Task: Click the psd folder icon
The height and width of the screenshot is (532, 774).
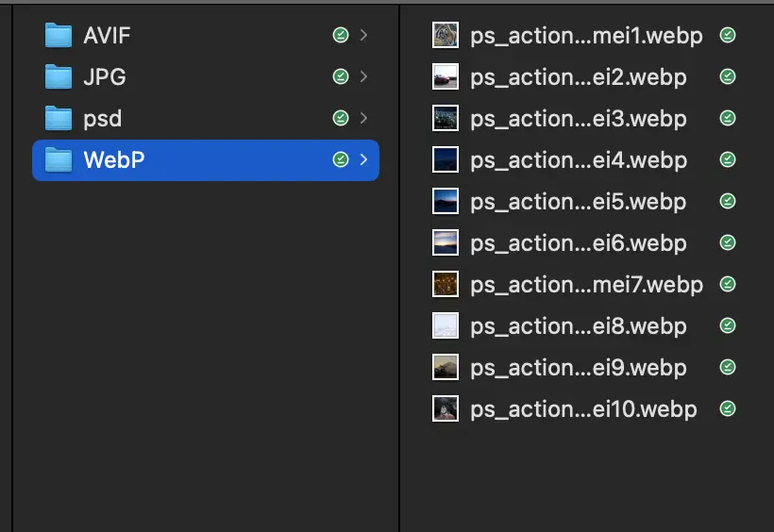Action: pyautogui.click(x=59, y=119)
